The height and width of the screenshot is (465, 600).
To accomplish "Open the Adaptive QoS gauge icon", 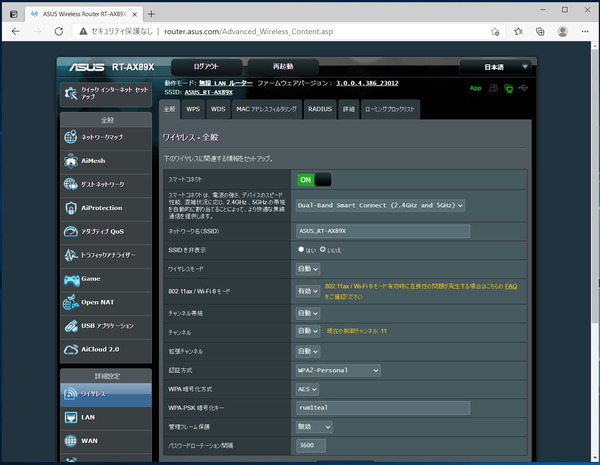I will [x=71, y=232].
